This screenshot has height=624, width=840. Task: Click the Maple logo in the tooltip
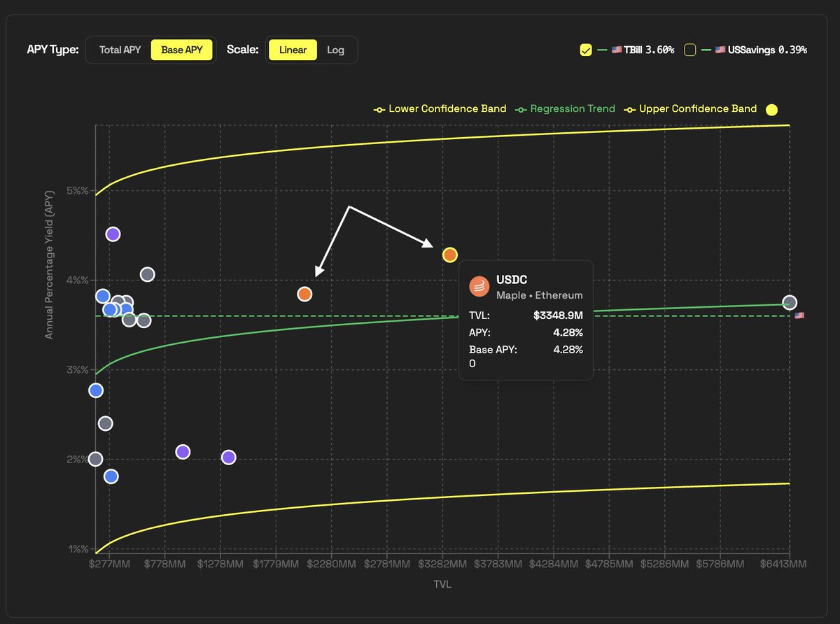click(x=479, y=286)
